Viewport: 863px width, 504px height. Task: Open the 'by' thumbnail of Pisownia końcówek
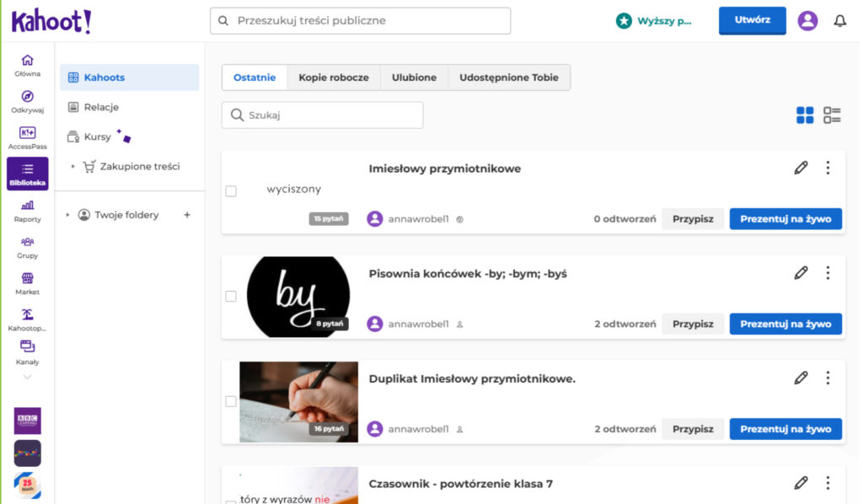coord(298,297)
